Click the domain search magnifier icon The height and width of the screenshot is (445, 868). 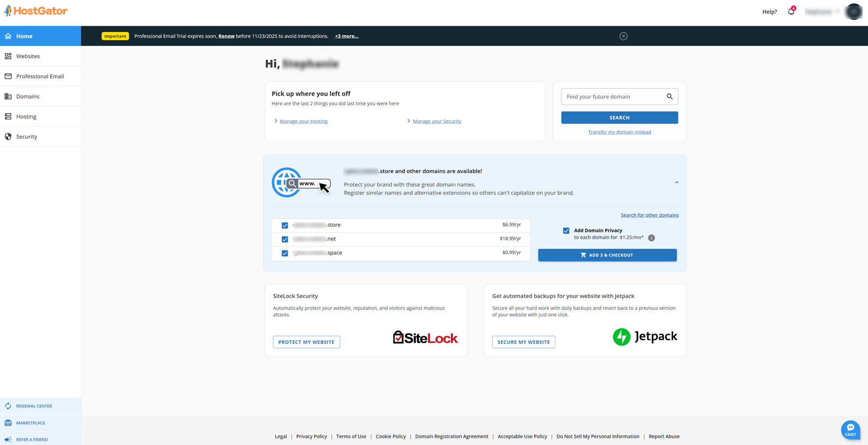[x=669, y=97]
